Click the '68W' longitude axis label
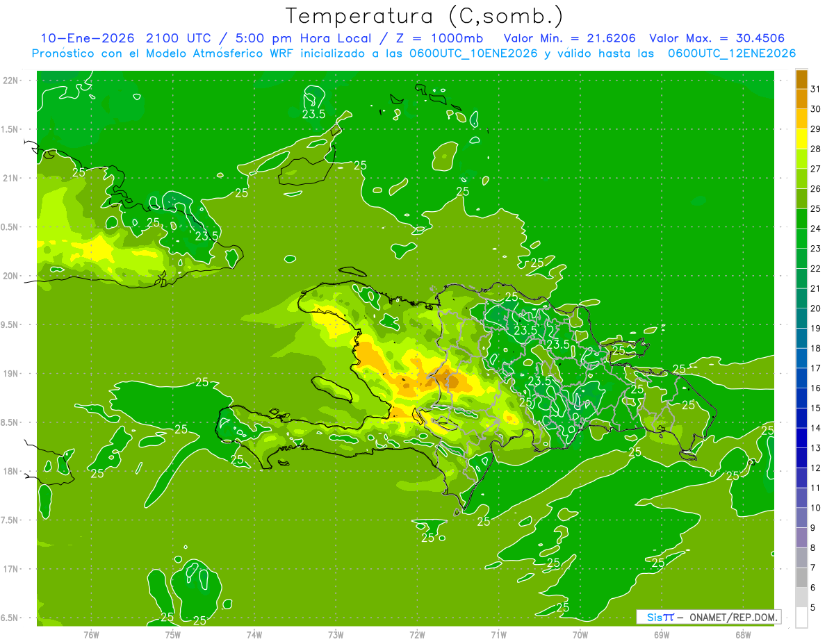 [x=743, y=634]
